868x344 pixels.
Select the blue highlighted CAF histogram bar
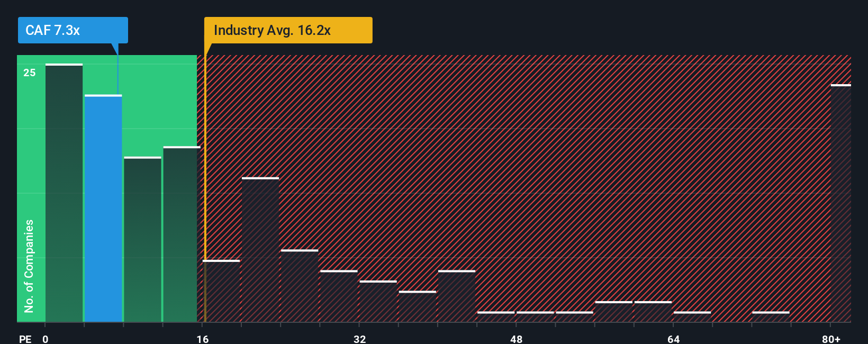pos(103,209)
